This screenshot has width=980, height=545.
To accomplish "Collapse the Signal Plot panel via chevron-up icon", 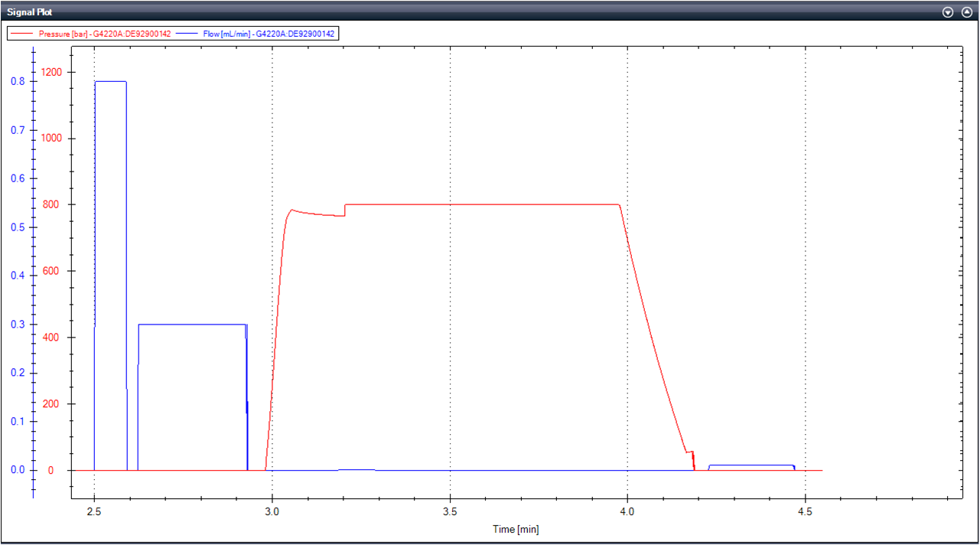I will point(965,12).
